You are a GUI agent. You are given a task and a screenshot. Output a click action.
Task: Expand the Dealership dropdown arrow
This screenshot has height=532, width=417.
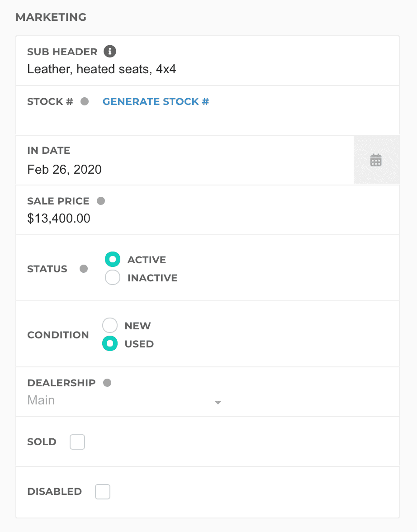pos(218,402)
